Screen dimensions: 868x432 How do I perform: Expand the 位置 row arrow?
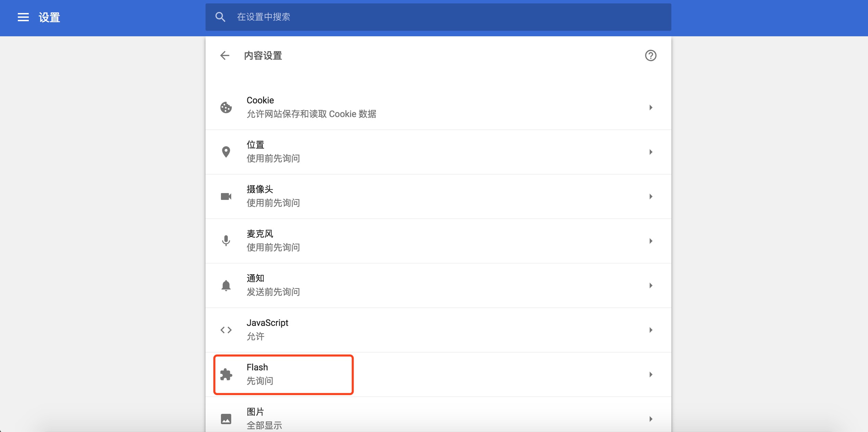(x=651, y=152)
